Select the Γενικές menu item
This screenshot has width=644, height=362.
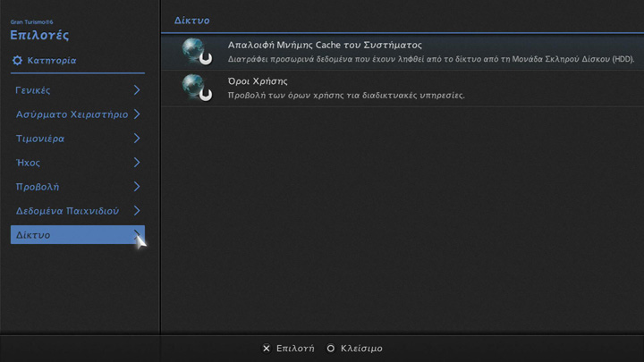click(x=33, y=91)
